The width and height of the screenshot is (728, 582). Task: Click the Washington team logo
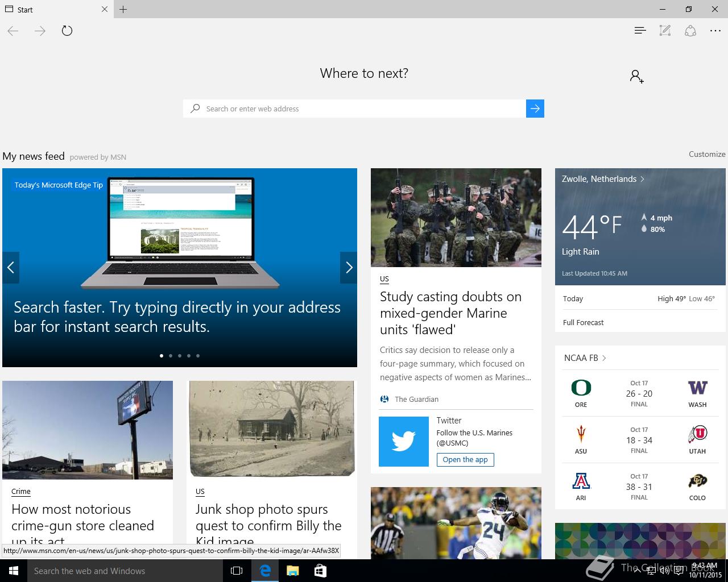point(697,388)
